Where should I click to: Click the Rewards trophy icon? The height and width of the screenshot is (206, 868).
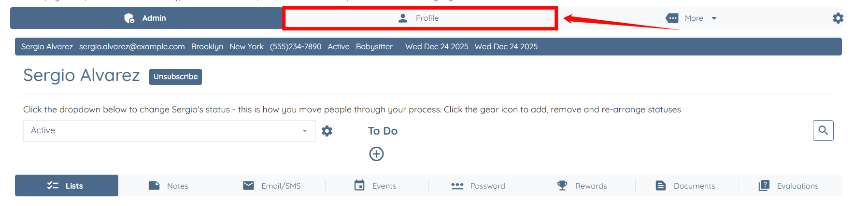pos(562,186)
